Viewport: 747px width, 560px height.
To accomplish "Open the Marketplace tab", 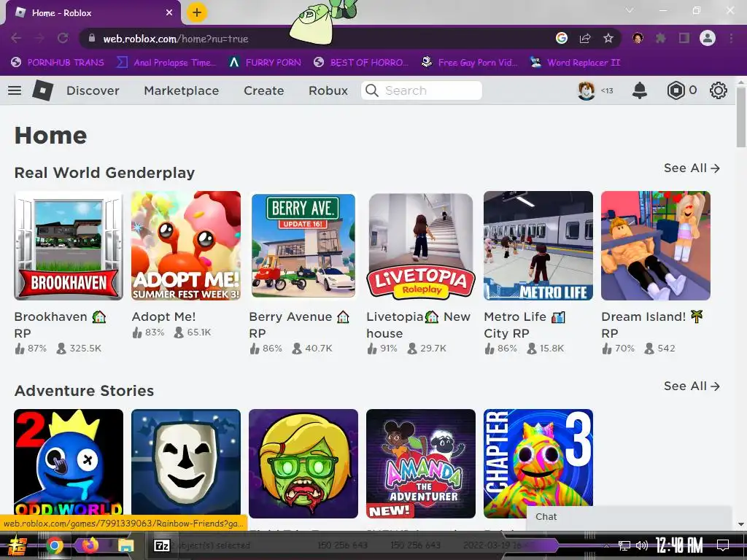I will (x=182, y=90).
